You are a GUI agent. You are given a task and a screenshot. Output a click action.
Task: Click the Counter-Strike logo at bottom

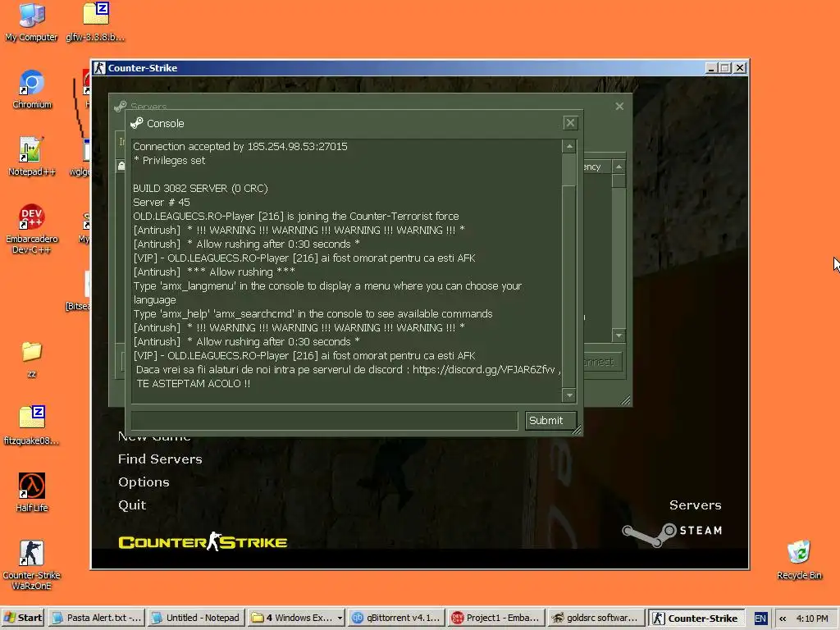[x=203, y=541]
